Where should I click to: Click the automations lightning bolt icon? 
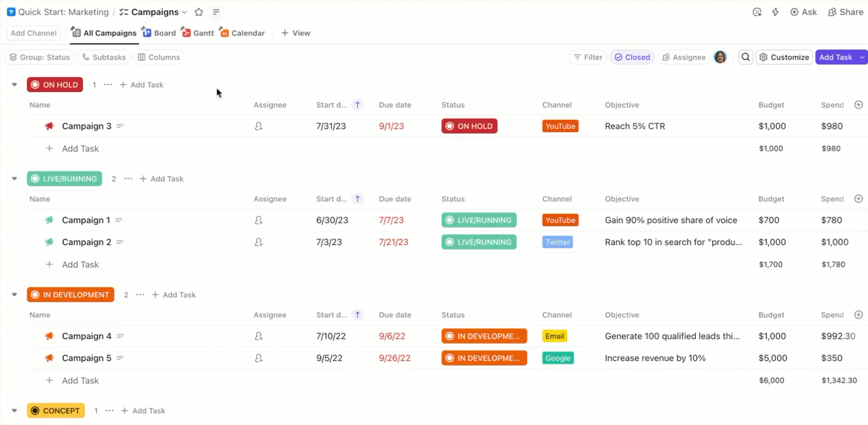coord(775,11)
